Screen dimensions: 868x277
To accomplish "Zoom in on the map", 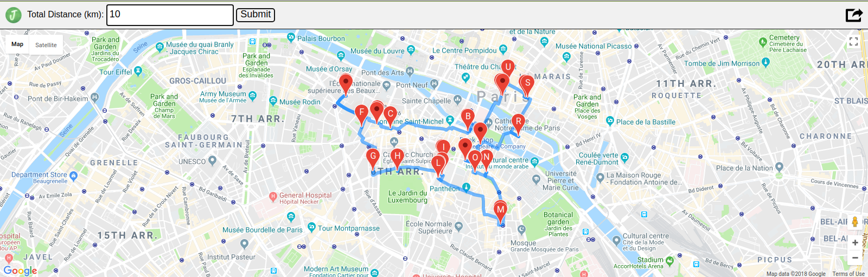I will [855, 243].
